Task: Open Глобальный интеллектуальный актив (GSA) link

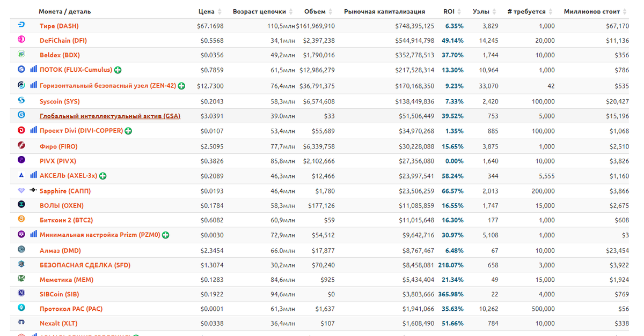Action: pos(110,116)
